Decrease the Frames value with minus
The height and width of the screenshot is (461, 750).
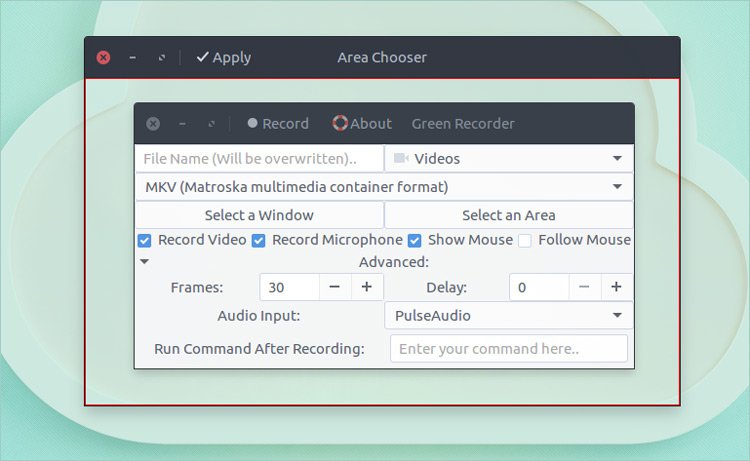pos(334,287)
